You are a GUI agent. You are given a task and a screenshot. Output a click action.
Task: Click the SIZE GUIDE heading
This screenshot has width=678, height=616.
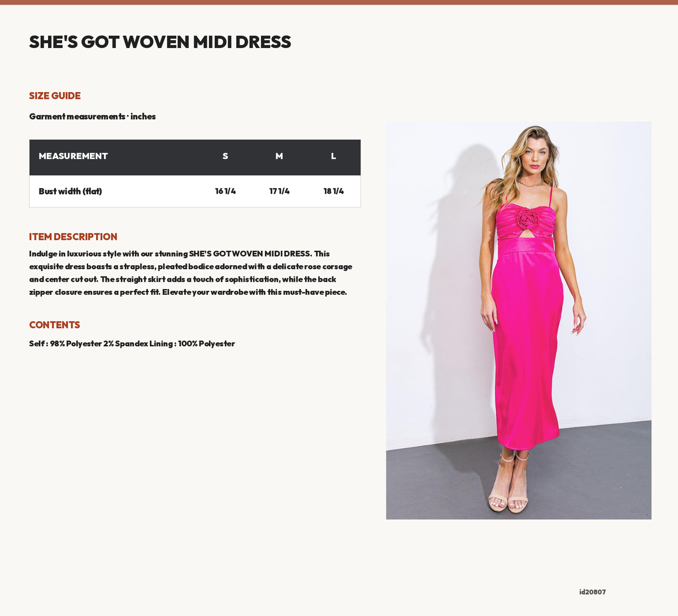tap(55, 96)
